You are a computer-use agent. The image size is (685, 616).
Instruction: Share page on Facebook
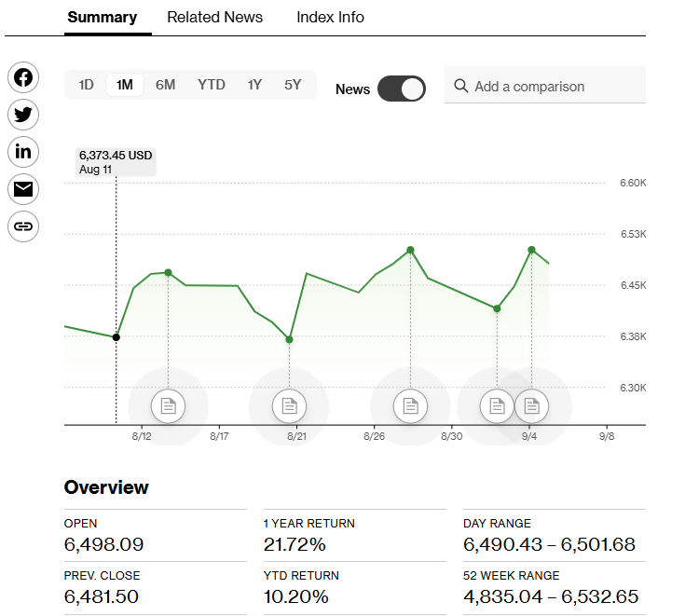(23, 77)
